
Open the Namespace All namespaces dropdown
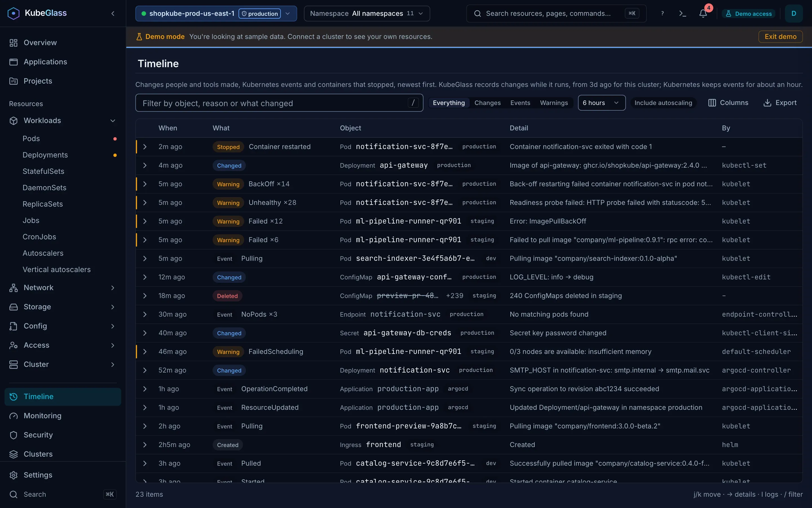click(367, 14)
